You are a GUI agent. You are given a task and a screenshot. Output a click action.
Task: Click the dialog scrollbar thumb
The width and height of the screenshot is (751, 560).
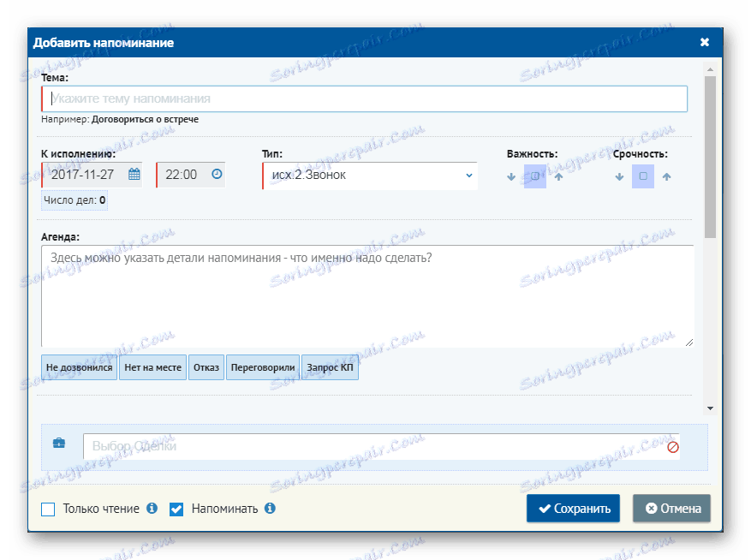710,158
